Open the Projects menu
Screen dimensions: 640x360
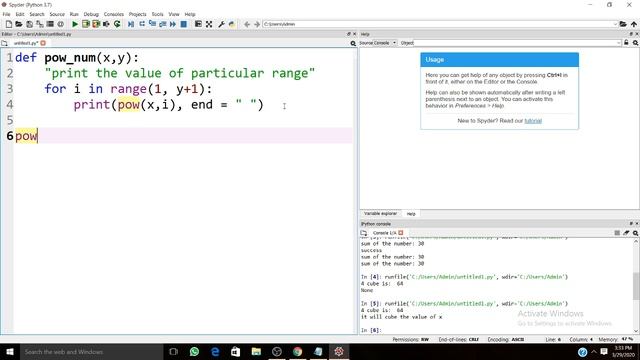(x=138, y=14)
